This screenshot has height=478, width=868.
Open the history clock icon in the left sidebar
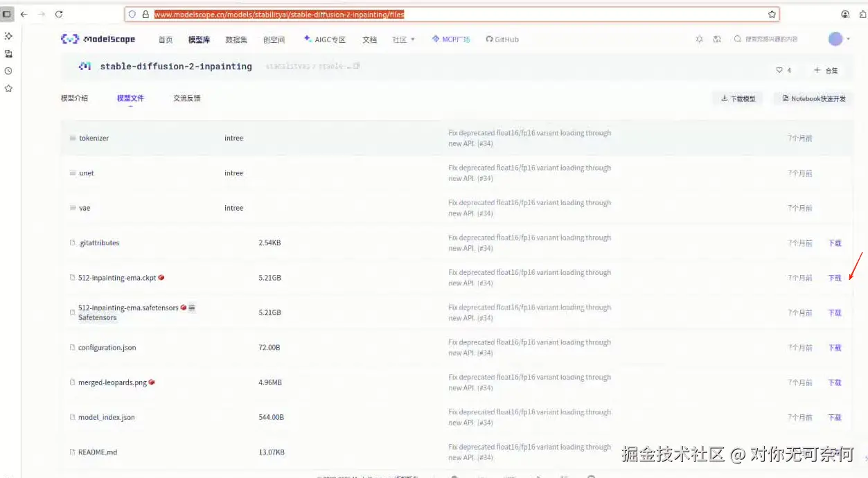(8, 71)
